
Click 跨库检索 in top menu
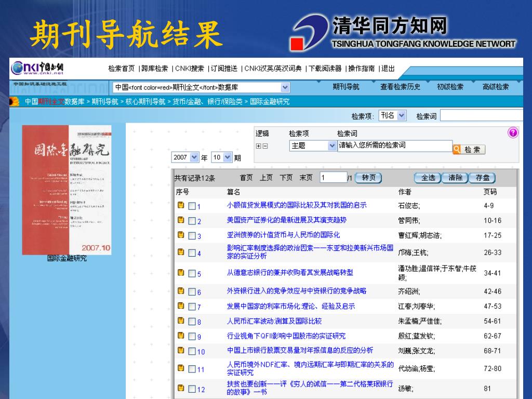[155, 69]
